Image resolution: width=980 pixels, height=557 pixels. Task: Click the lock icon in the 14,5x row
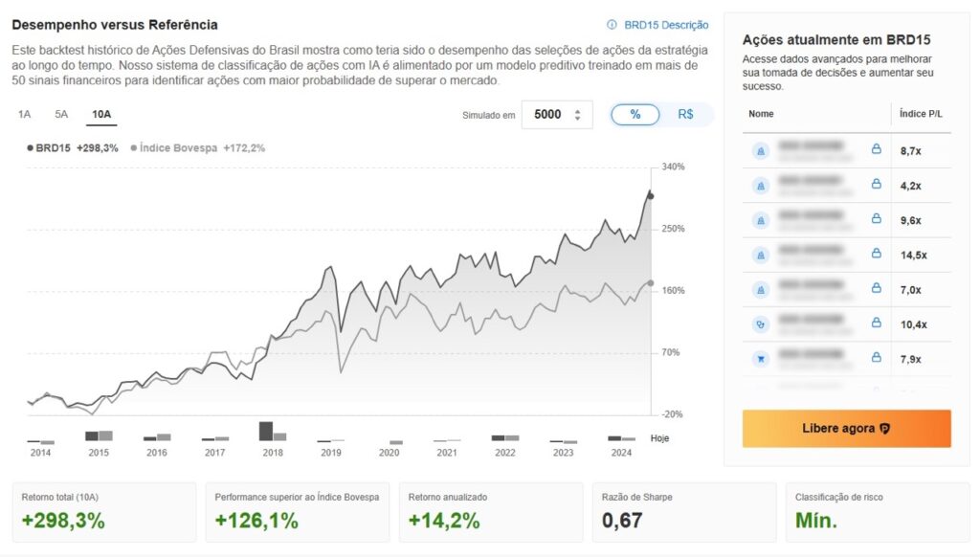click(877, 254)
